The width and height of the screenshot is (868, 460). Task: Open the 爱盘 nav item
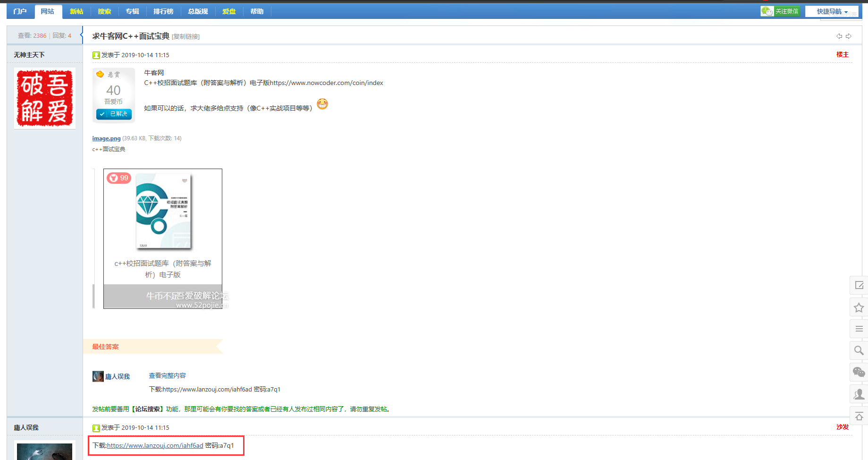[229, 11]
